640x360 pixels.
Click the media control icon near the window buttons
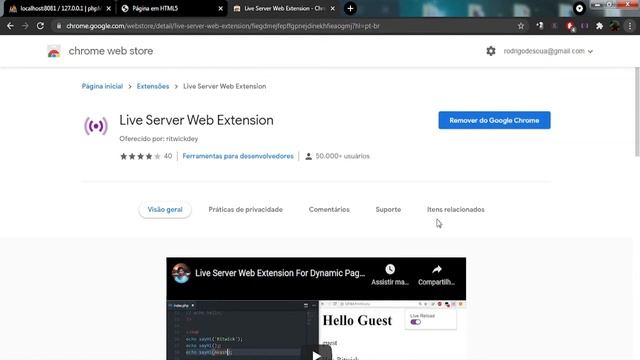[579, 9]
